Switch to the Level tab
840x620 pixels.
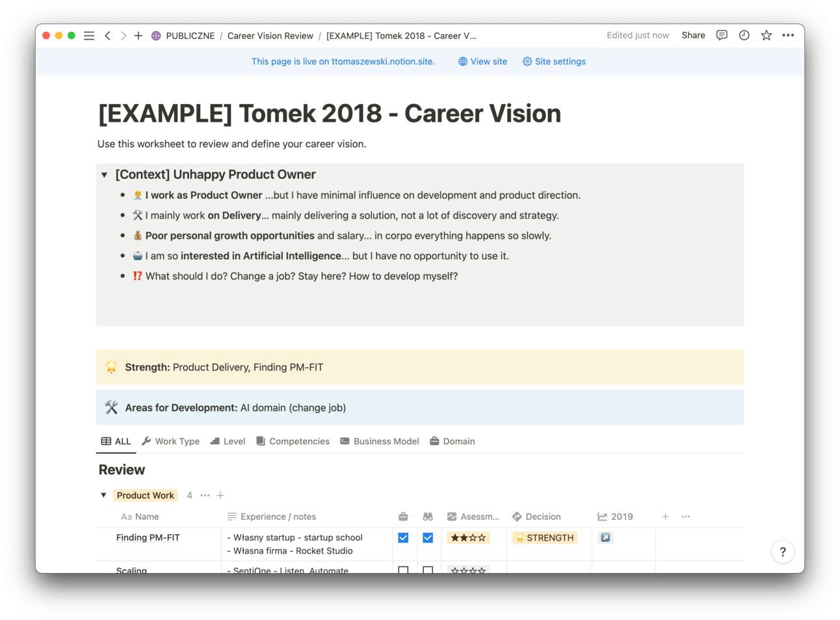(x=228, y=441)
